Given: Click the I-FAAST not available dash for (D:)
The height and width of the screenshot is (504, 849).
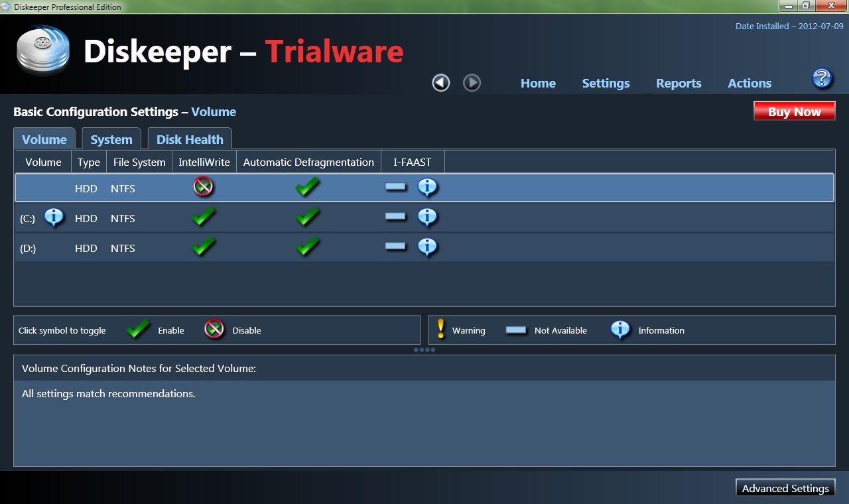Looking at the screenshot, I should click(x=395, y=247).
